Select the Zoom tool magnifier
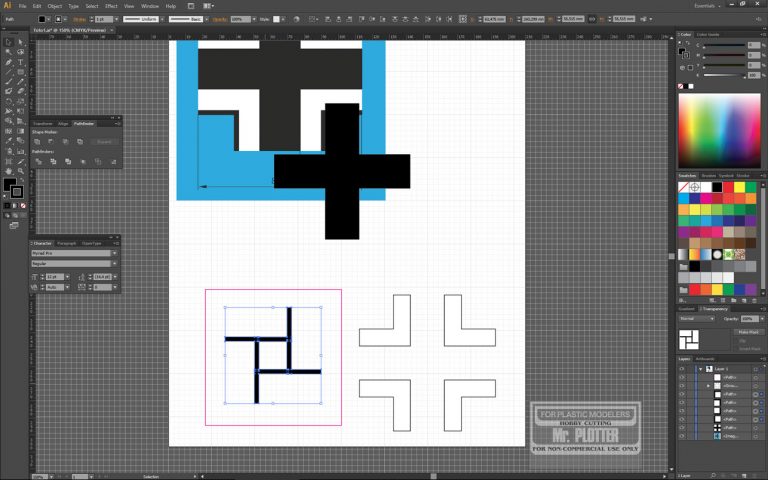This screenshot has height=480, width=768. point(19,170)
